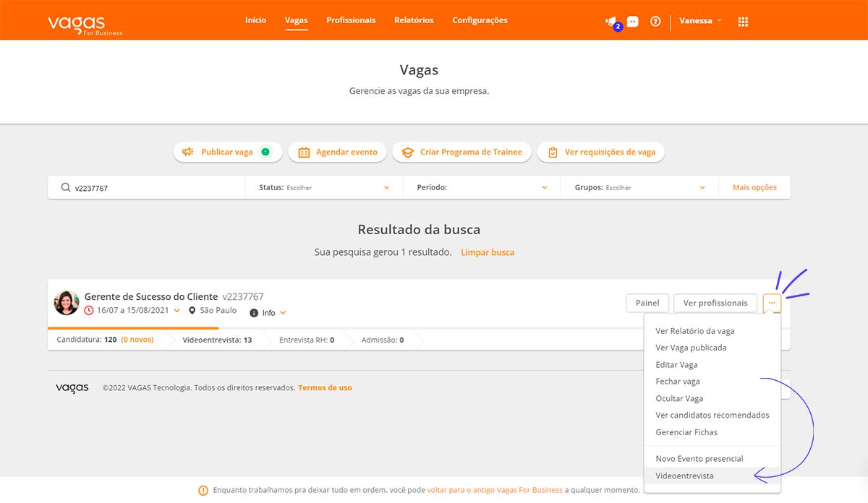Click the Mais opções link
Viewport: 868px width, 503px height.
(754, 187)
